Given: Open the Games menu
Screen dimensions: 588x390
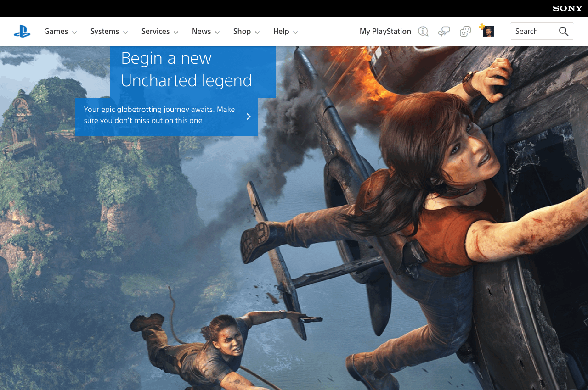Looking at the screenshot, I should (x=56, y=31).
